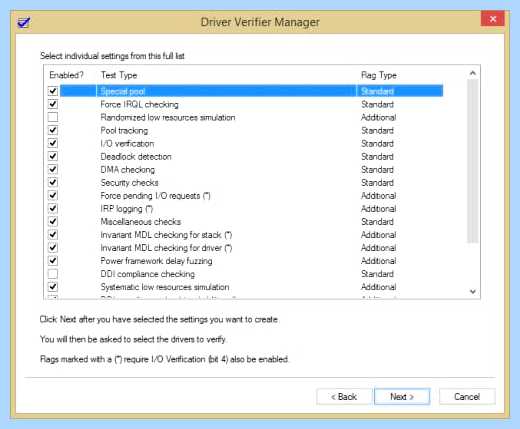
Task: Enable Randomized low resources simulation checkbox
Action: coord(53,117)
